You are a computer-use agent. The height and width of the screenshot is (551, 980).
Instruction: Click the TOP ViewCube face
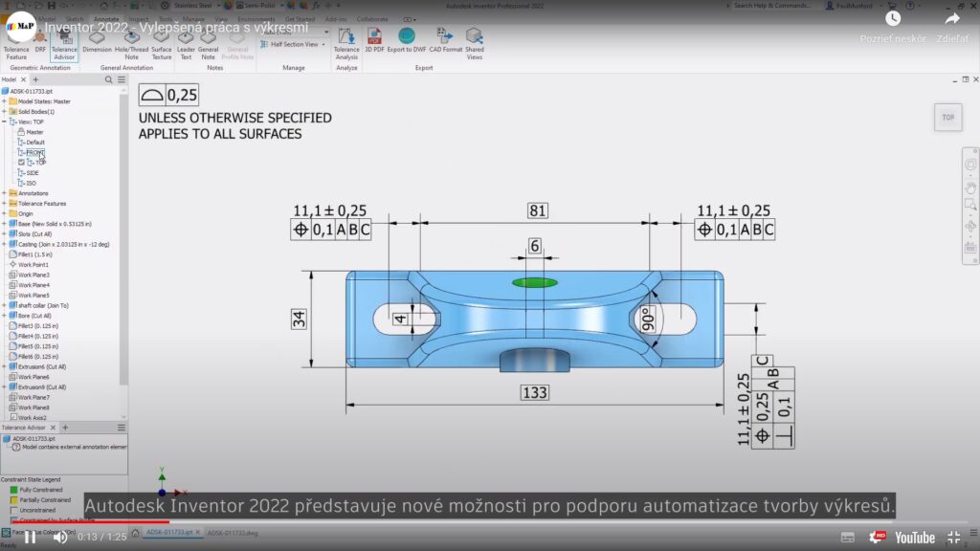tap(948, 118)
